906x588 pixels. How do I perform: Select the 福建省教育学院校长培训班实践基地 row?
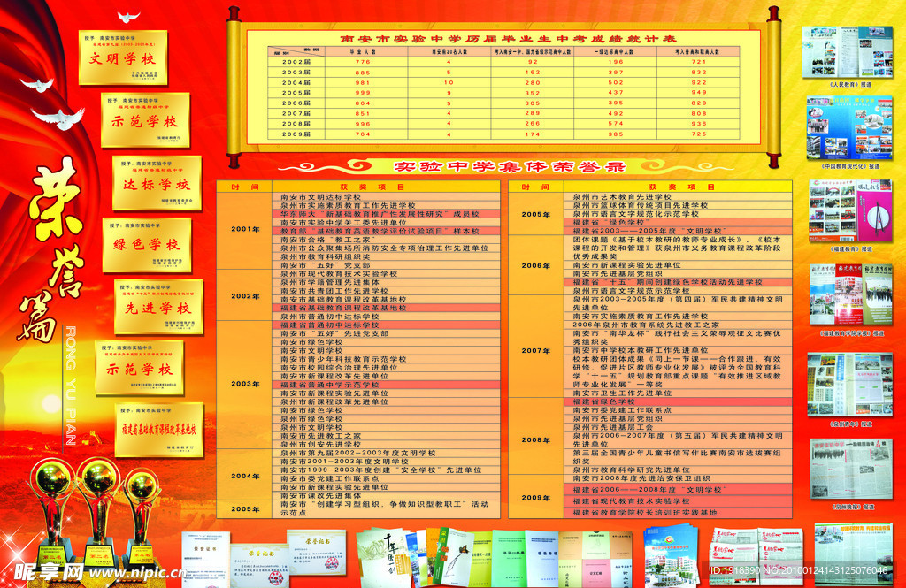(678, 512)
